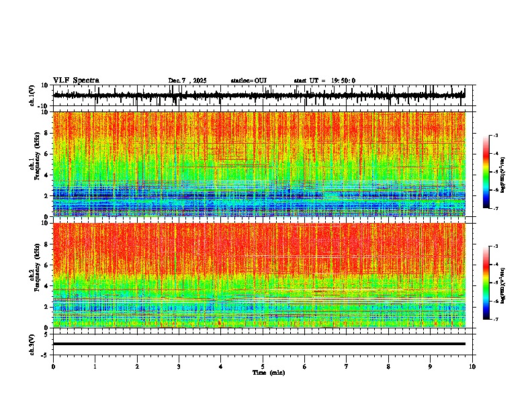
Task: Click the "ch.1(V)" waveform axis label
Action: pyautogui.click(x=32, y=96)
